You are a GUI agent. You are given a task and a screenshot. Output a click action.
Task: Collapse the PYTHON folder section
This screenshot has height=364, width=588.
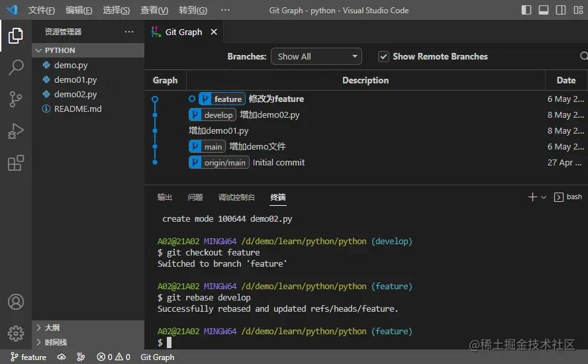tap(88, 50)
